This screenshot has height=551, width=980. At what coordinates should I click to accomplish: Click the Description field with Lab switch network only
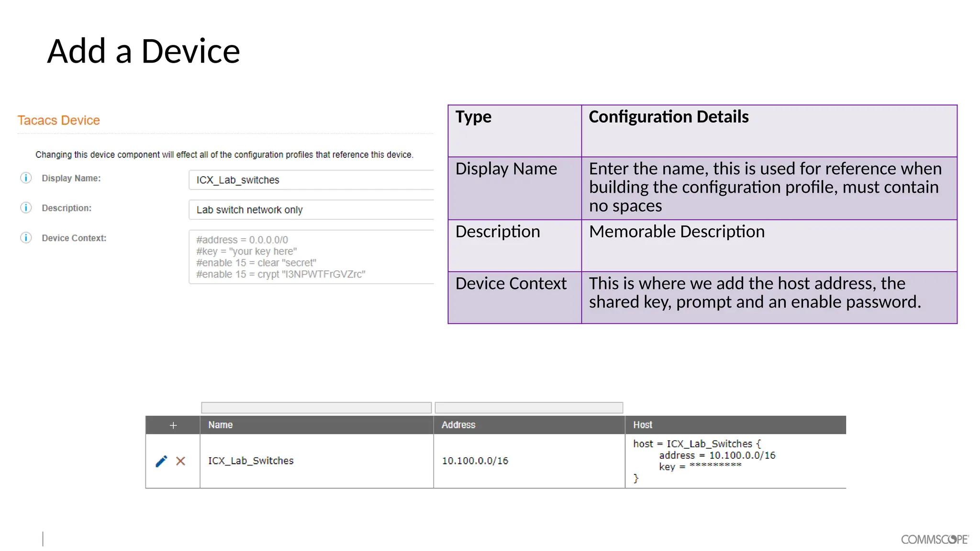(312, 209)
